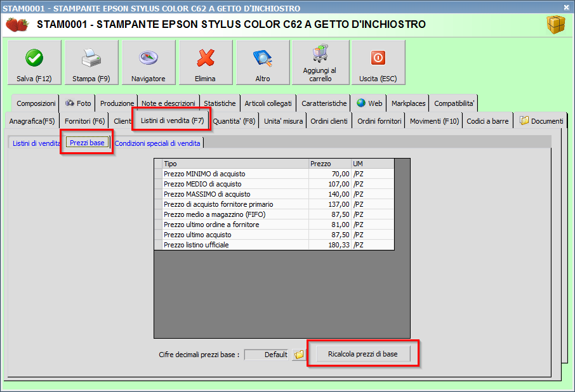
Task: Open the Documenti tab with folder icon
Action: tap(541, 121)
